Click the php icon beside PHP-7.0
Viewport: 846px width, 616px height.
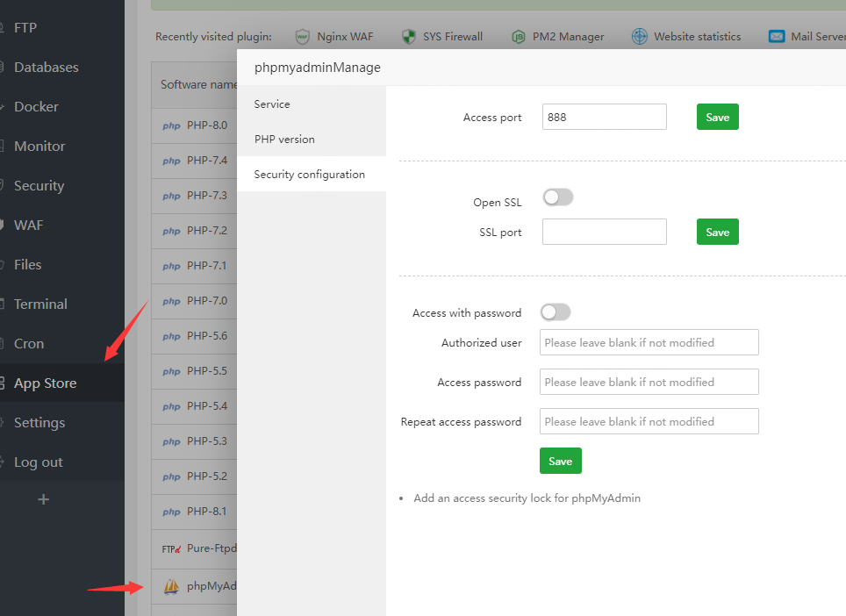pyautogui.click(x=171, y=301)
